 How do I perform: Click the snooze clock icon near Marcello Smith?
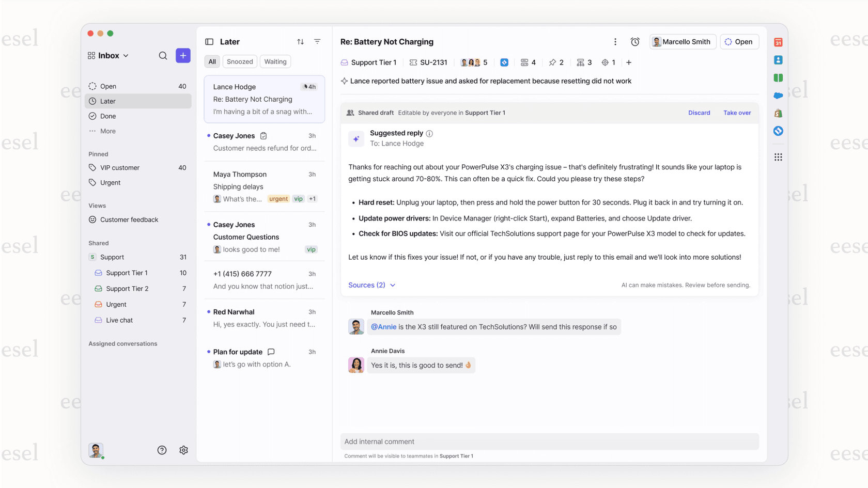point(634,41)
